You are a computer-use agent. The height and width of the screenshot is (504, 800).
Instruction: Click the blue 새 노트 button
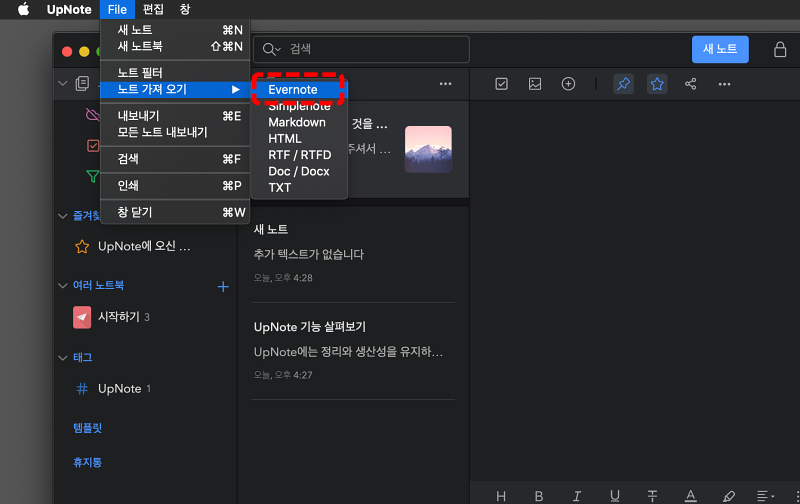pyautogui.click(x=720, y=49)
